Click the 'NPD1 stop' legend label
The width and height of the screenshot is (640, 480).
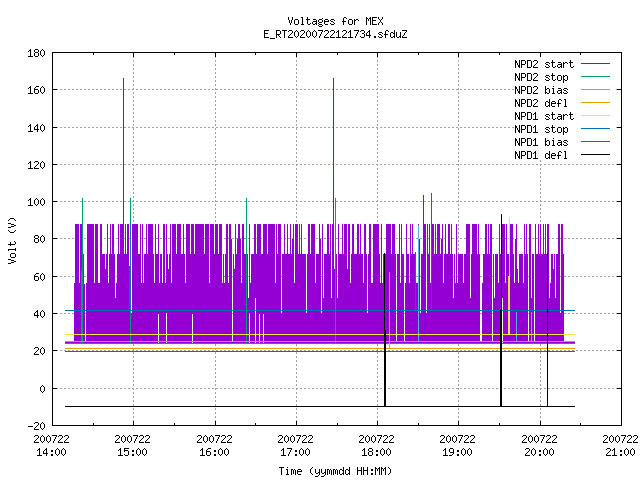pos(541,129)
